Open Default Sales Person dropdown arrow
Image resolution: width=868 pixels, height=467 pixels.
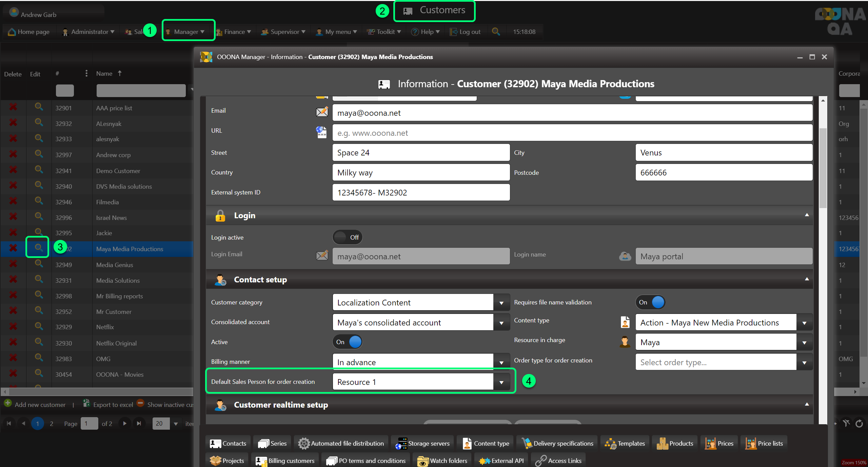501,382
